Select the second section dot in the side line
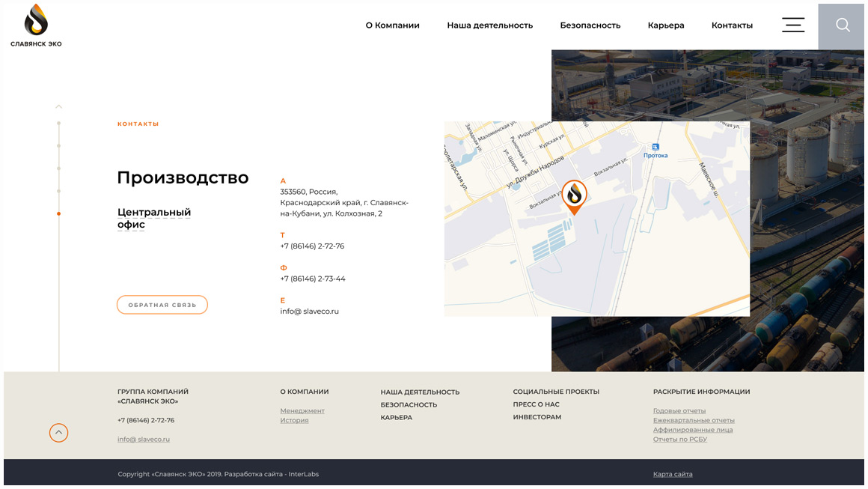Image resolution: width=868 pixels, height=489 pixels. tap(58, 145)
